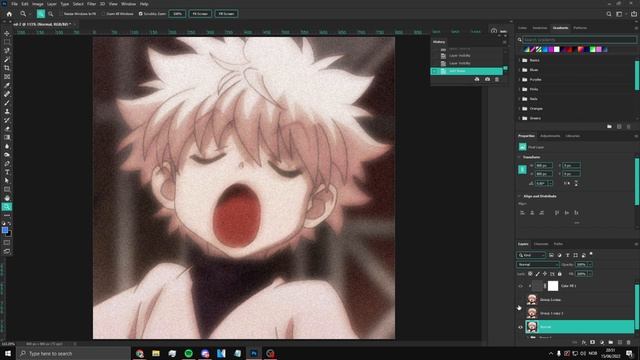The height and width of the screenshot is (360, 640).
Task: Select the Move tool
Action: click(x=7, y=33)
